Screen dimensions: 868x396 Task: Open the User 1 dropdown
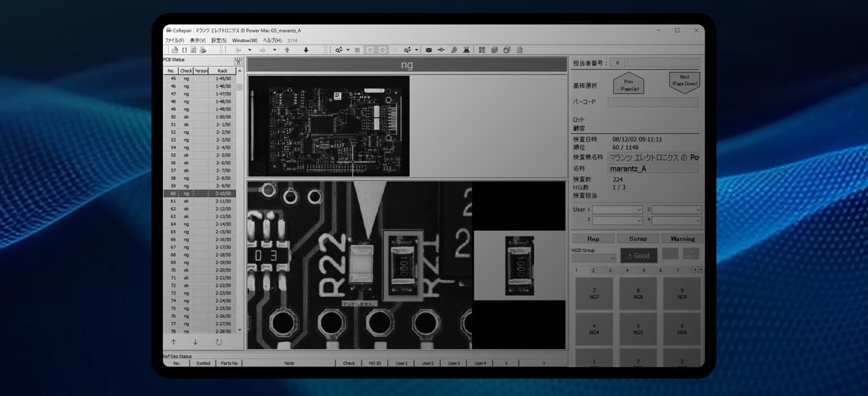tap(617, 210)
